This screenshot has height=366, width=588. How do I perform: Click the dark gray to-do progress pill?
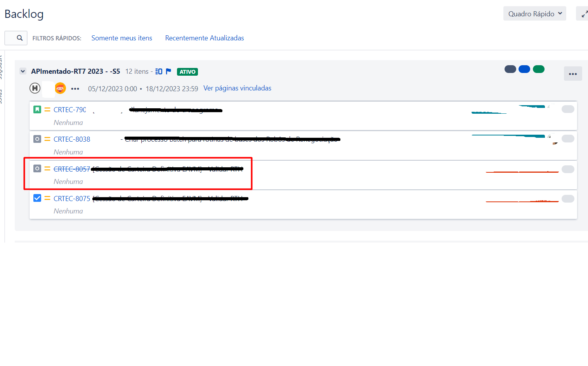[510, 69]
